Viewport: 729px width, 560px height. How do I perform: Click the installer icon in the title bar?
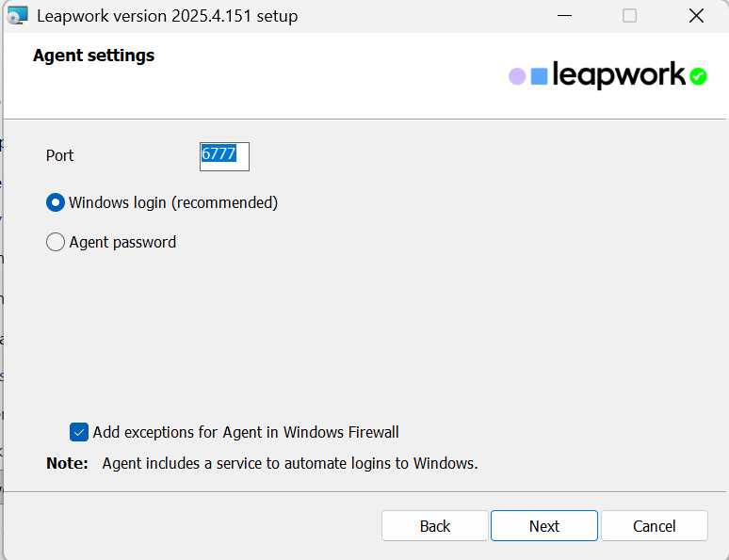(17, 16)
